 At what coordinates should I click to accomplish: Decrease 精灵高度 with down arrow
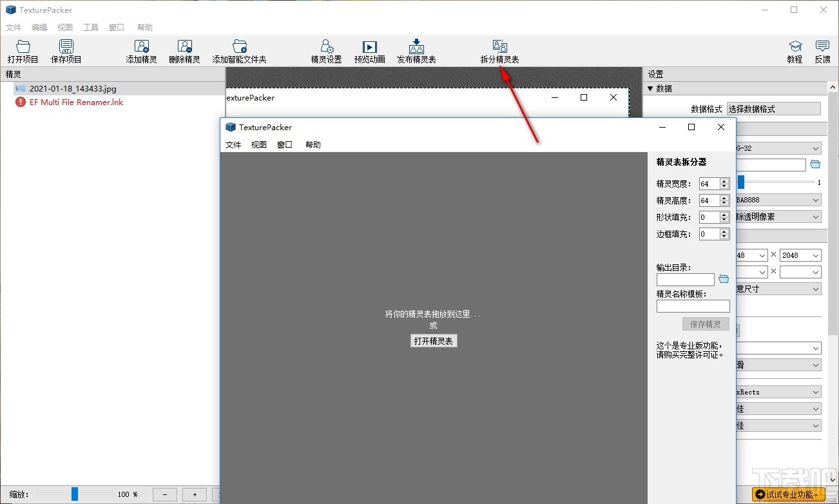(x=725, y=204)
